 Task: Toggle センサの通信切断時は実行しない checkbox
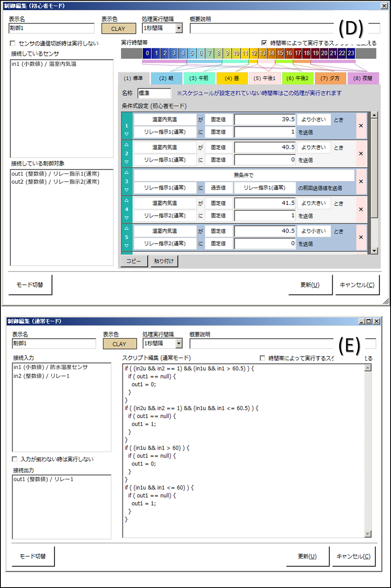(13, 43)
